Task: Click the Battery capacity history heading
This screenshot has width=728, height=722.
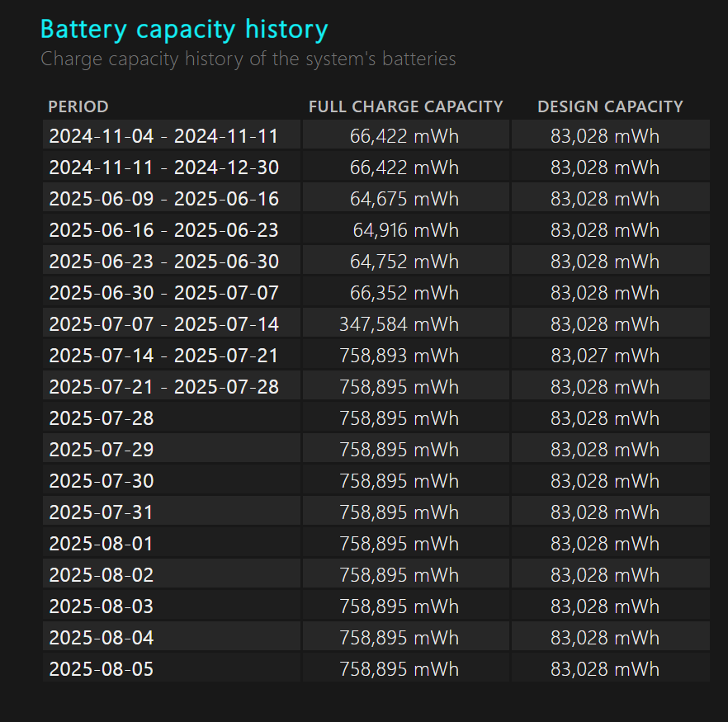Action: (184, 30)
